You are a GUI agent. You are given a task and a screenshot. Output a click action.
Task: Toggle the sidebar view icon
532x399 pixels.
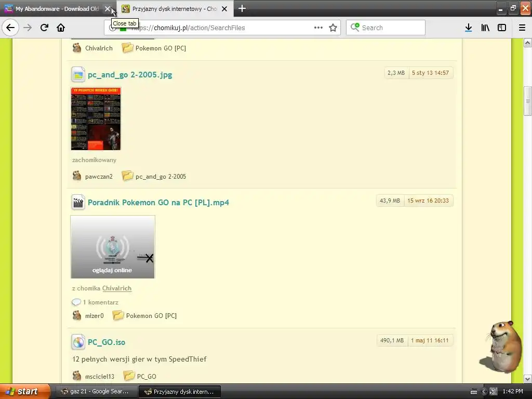click(x=502, y=28)
